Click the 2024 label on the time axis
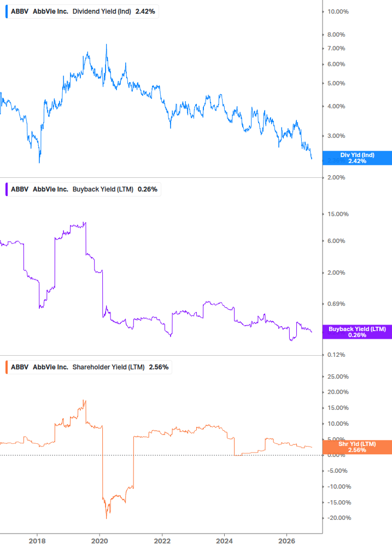 (x=225, y=541)
